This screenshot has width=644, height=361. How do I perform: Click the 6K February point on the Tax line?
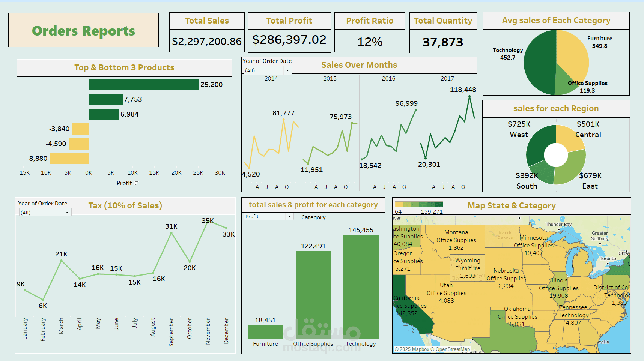pyautogui.click(x=43, y=300)
